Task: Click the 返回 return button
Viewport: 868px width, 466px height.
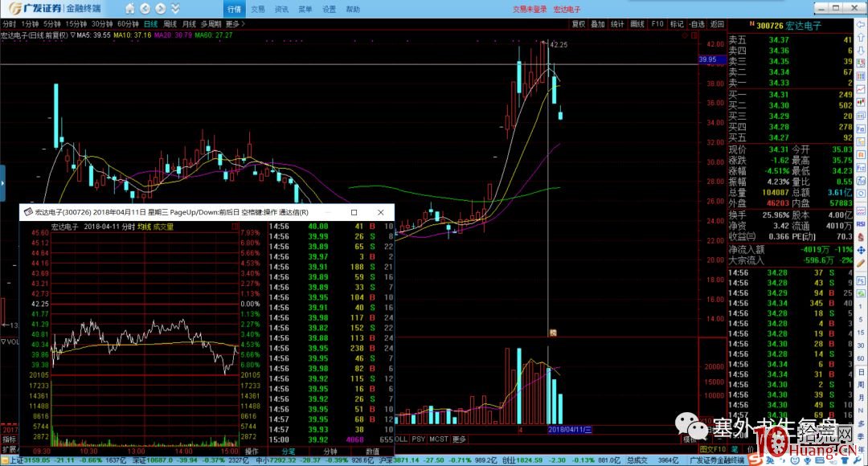Action: tap(718, 24)
